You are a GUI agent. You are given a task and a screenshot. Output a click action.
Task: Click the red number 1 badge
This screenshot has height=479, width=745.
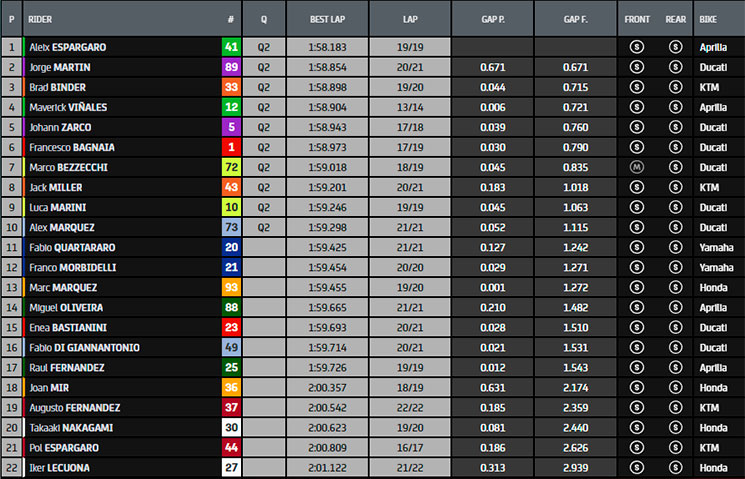pyautogui.click(x=231, y=147)
